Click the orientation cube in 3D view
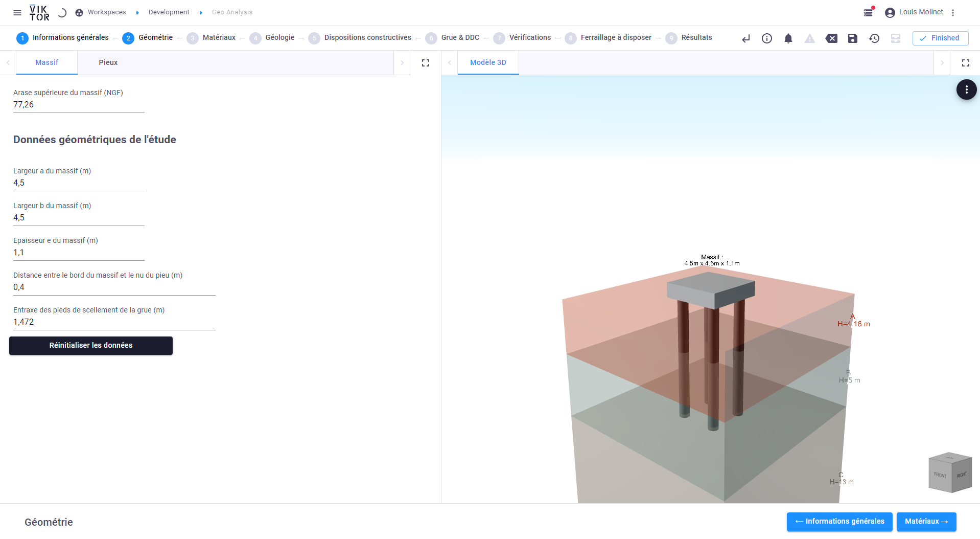 950,473
